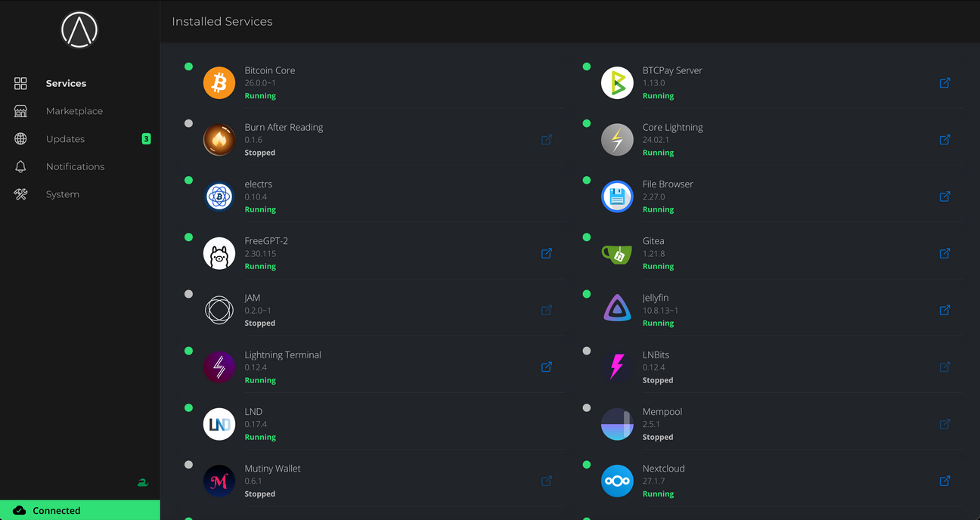The width and height of the screenshot is (980, 520).
Task: Open the Gitea app icon
Action: [x=617, y=252]
